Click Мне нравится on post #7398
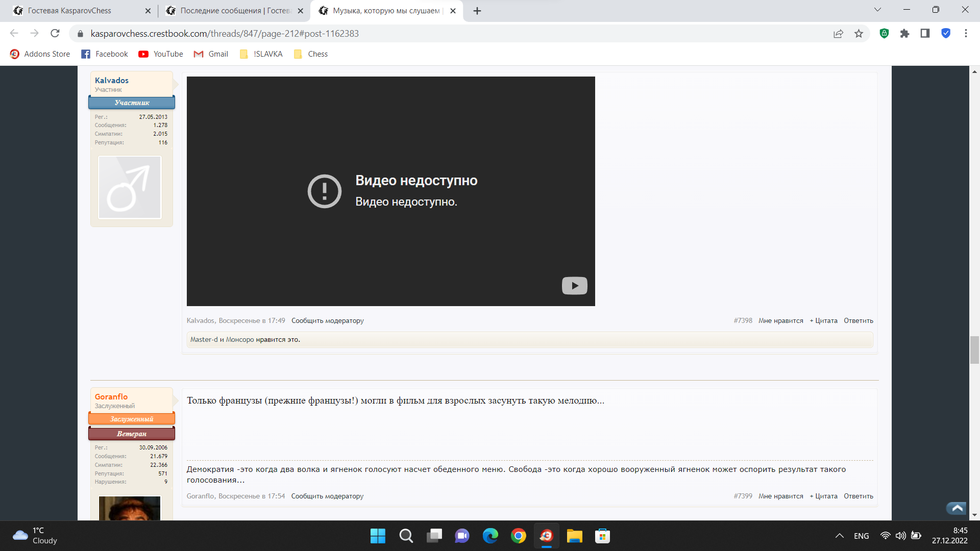This screenshot has height=551, width=980. [x=780, y=321]
